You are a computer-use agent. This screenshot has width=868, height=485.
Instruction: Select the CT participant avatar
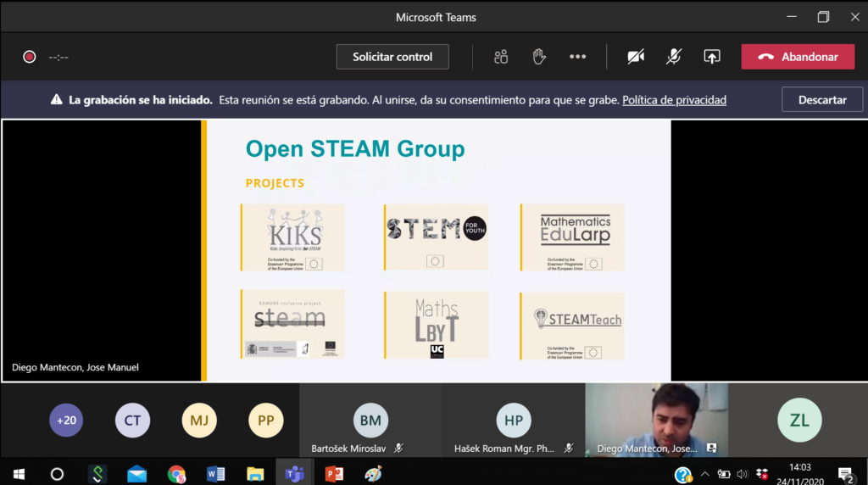click(132, 421)
